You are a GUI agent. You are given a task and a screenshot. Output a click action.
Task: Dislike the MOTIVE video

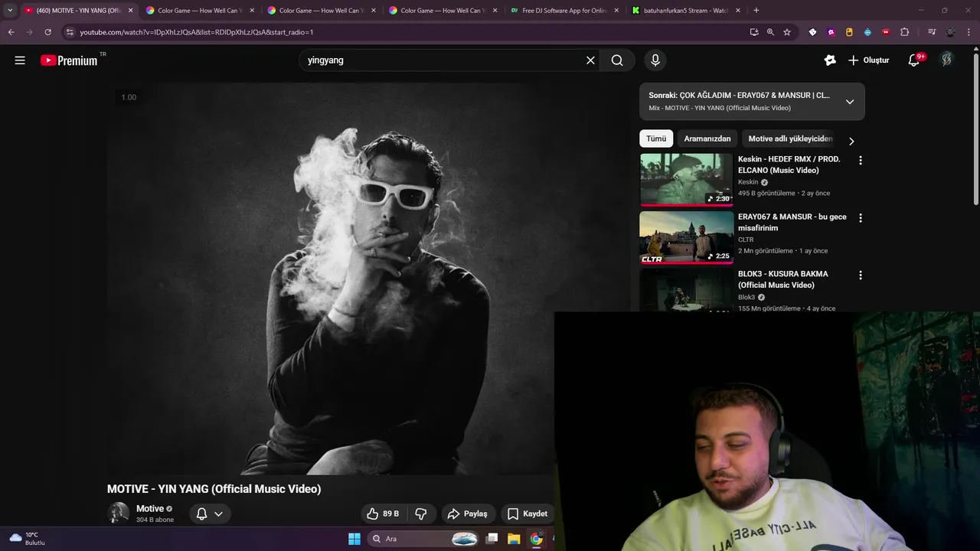421,514
